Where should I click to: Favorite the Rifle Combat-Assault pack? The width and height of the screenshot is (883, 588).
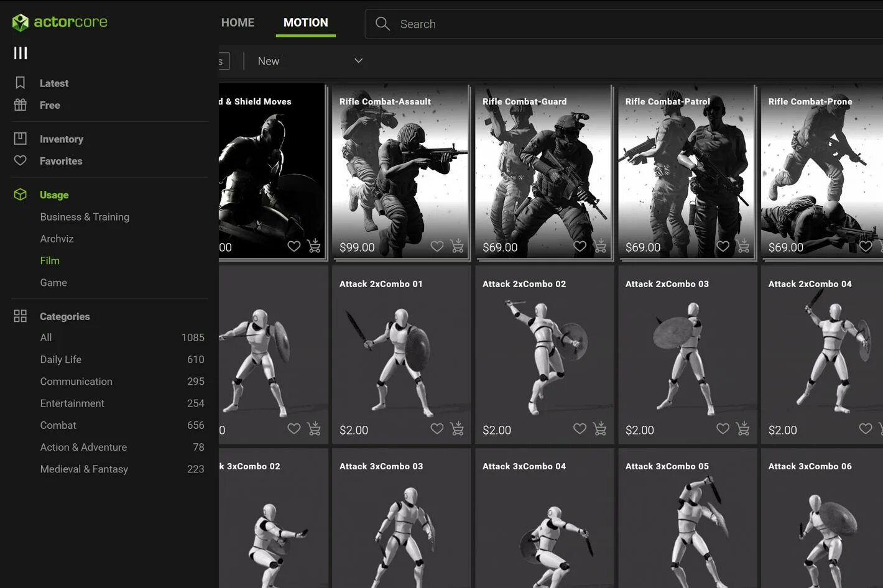tap(437, 246)
